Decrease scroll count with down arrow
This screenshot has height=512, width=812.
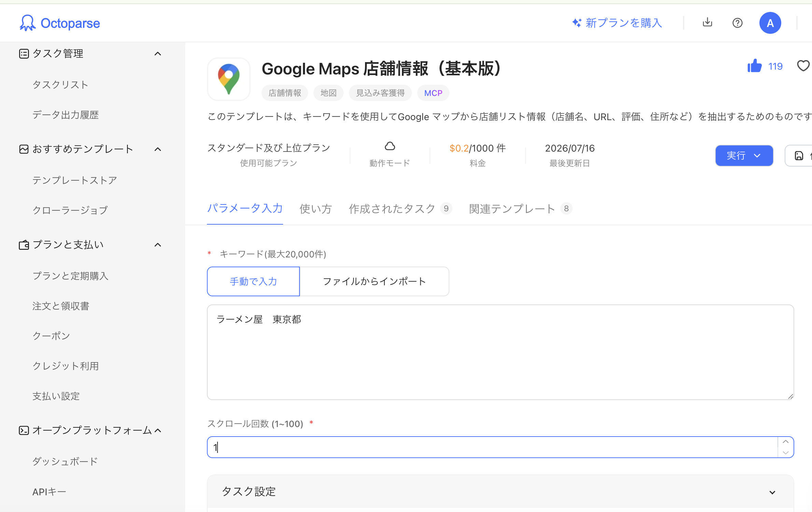point(786,453)
